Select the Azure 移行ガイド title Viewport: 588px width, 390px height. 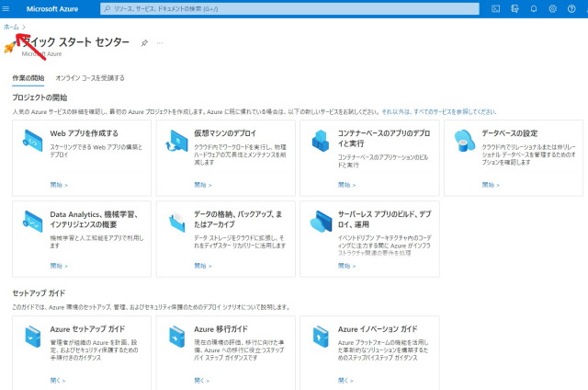tap(220, 329)
